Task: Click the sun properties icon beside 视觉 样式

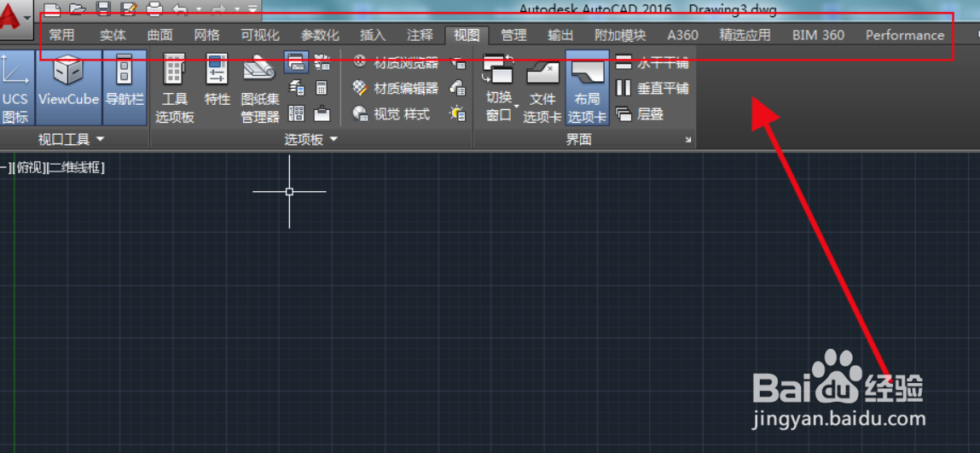Action: pos(457,113)
